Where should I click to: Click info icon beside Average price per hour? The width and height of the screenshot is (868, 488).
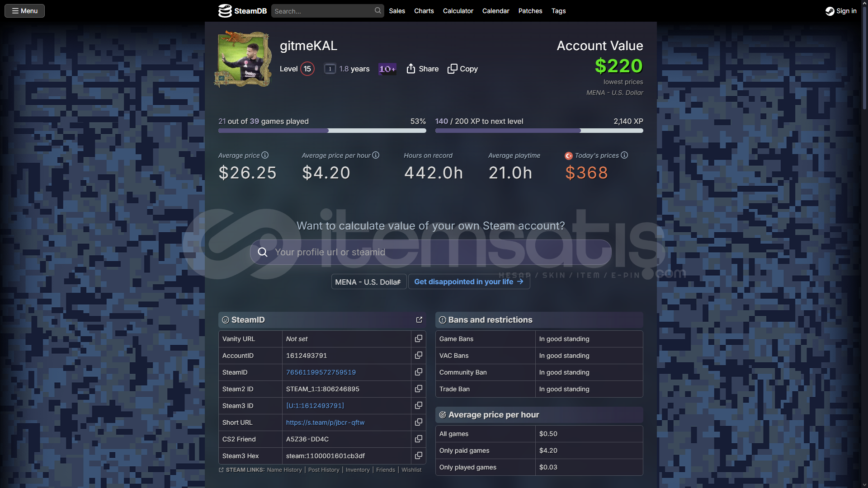[x=376, y=155]
